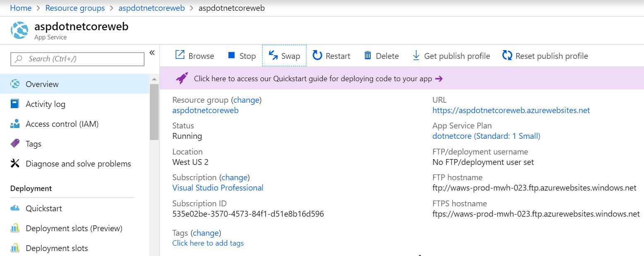
Task: Click the Overview globe icon in sidebar
Action: coord(15,84)
